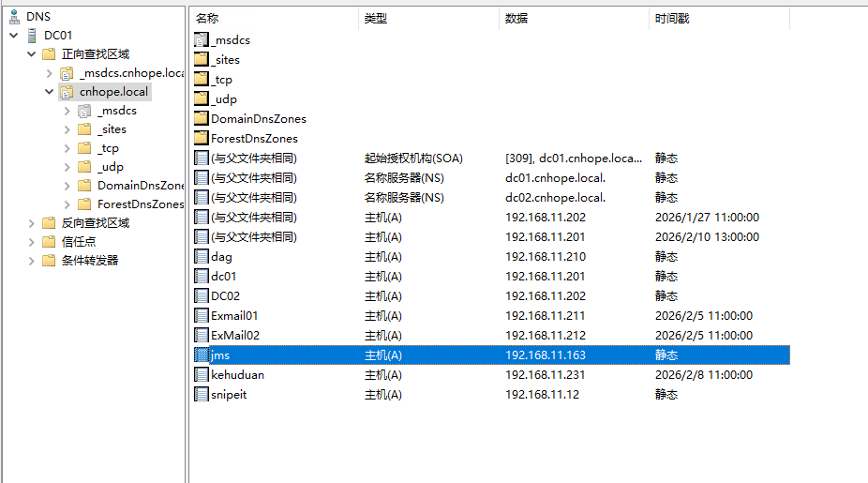Click the jms record icon
Viewport: 868px width, 483px height.
[x=202, y=355]
